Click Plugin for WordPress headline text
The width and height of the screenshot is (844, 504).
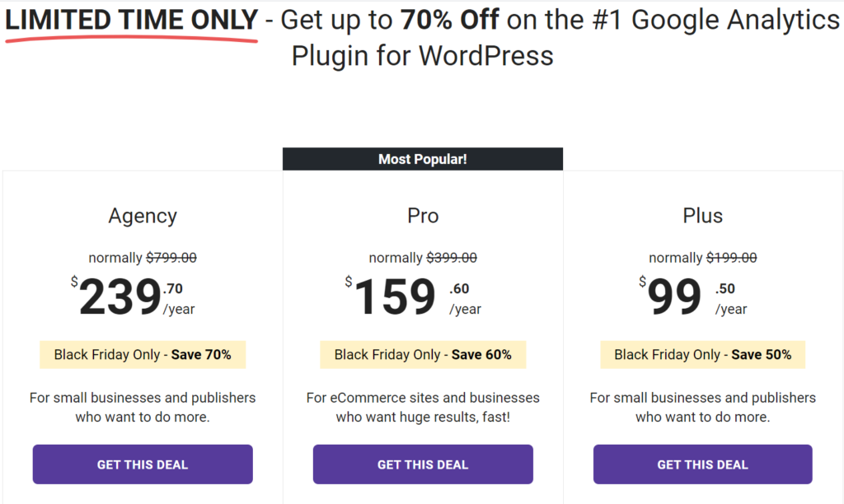pyautogui.click(x=423, y=56)
